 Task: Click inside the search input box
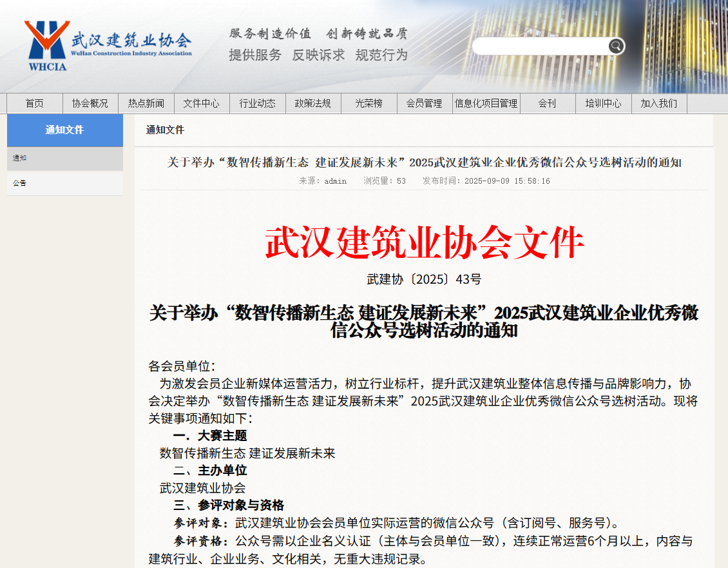tap(541, 46)
